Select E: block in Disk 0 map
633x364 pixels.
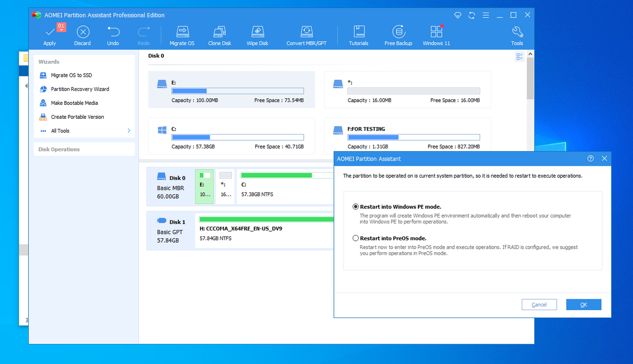click(x=205, y=186)
